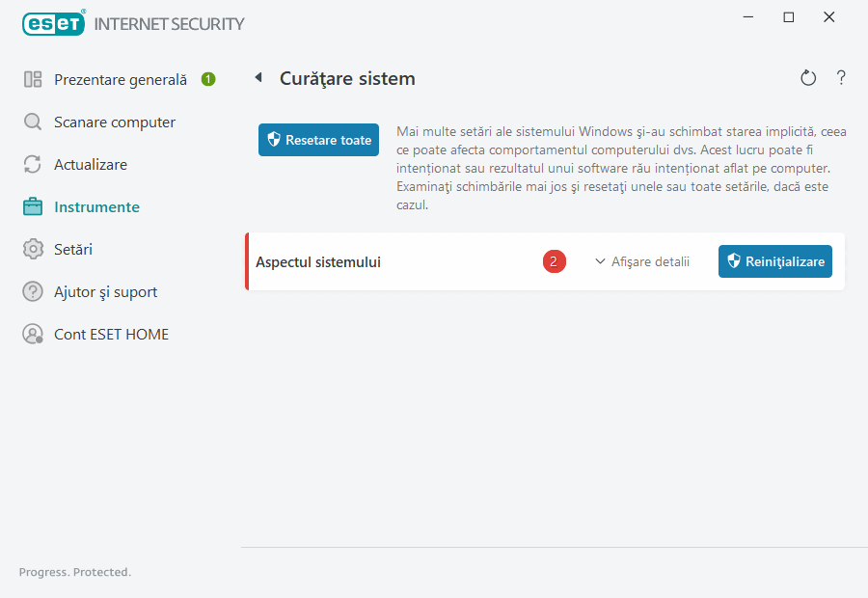Open Ajutor şi suport question icon
Viewport: 868px width, 598px height.
(31, 291)
